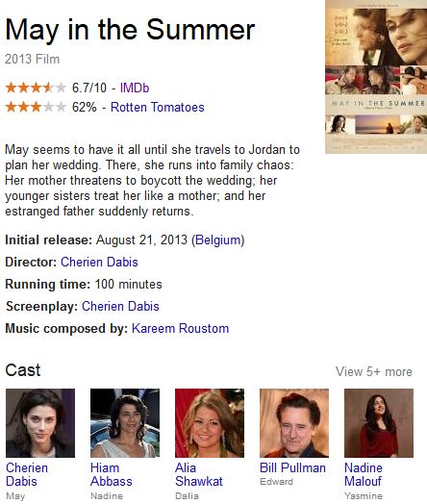Click Hiam Abbass cast photo

click(x=125, y=423)
